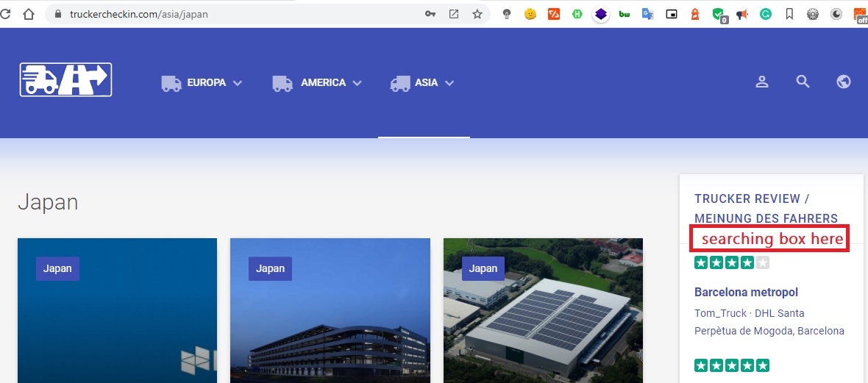Open the Barcelona metropol review link
Image resolution: width=868 pixels, height=383 pixels.
[746, 292]
